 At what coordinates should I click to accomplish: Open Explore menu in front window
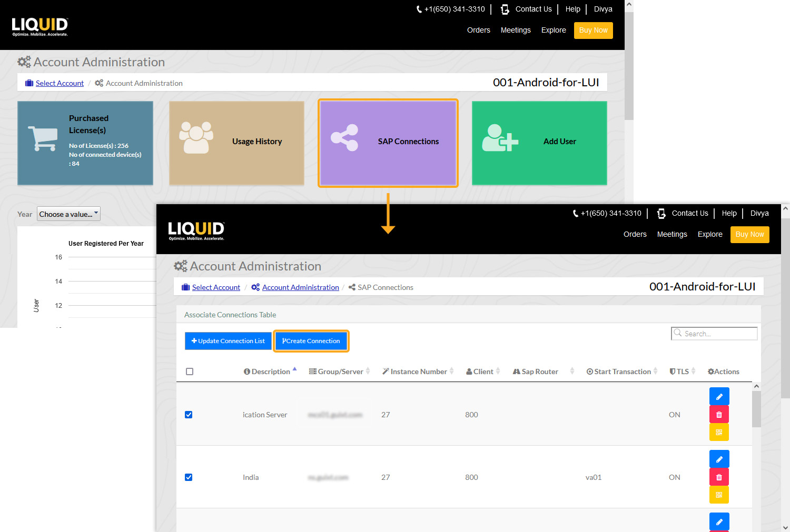[710, 234]
